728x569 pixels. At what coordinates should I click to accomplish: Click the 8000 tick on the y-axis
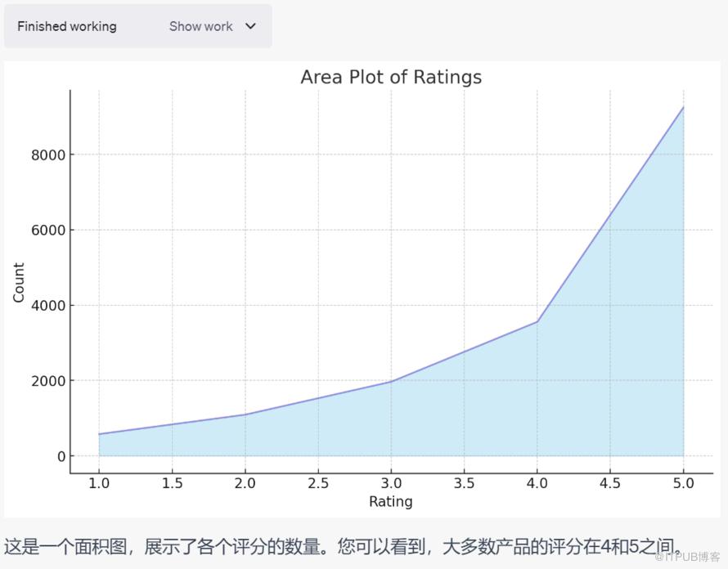coord(47,155)
